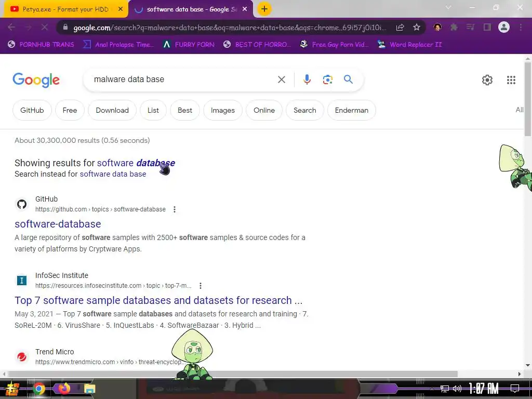
Task: Open File Explorer from taskbar
Action: (x=89, y=389)
